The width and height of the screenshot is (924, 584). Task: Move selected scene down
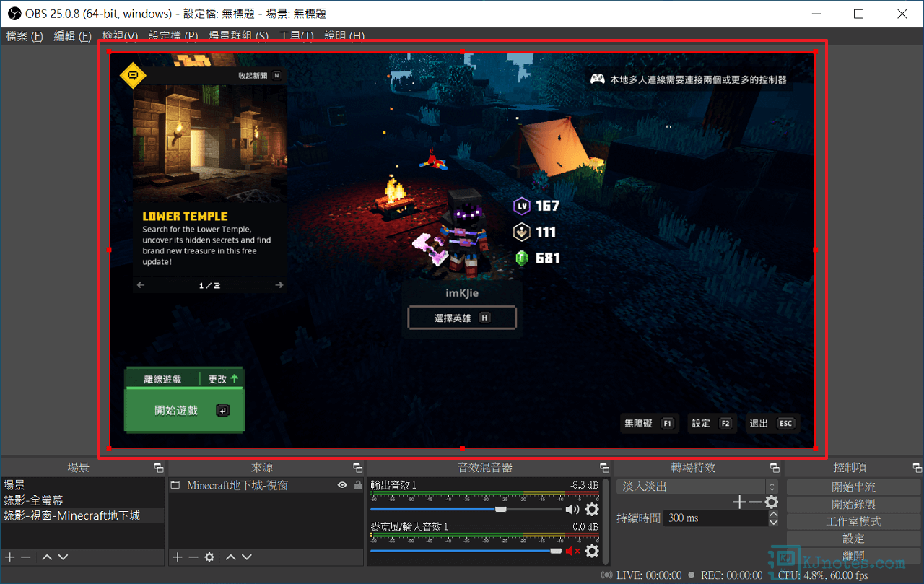[63, 557]
